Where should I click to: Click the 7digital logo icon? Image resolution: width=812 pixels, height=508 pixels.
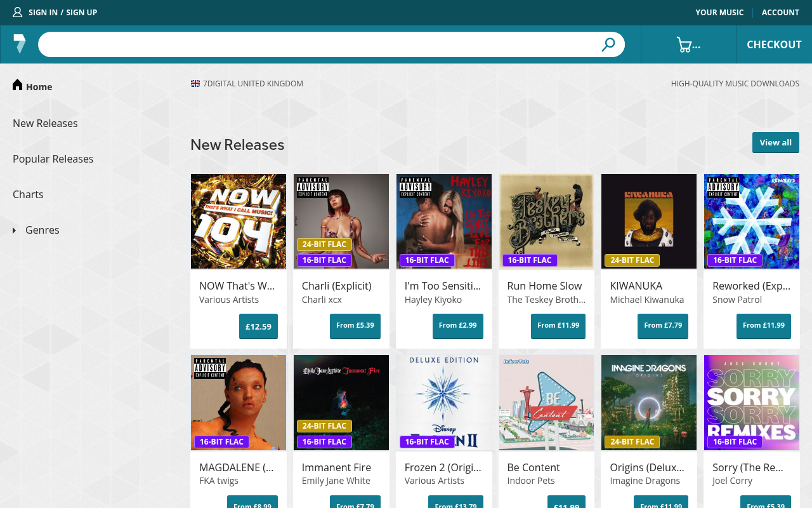click(20, 44)
